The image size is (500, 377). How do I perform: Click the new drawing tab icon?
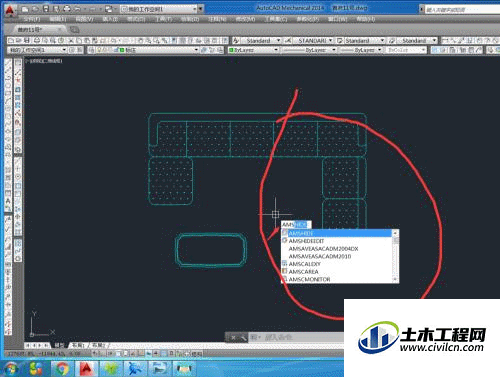click(x=74, y=30)
